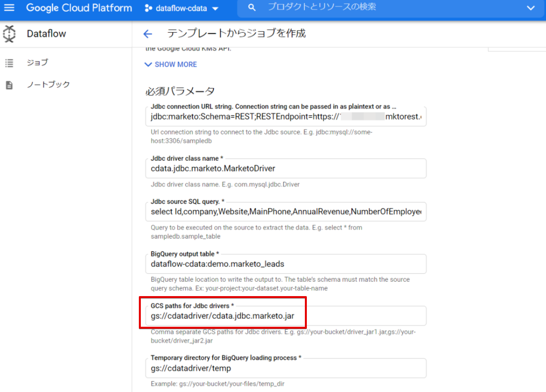Click the search magnifier icon

pos(252,8)
